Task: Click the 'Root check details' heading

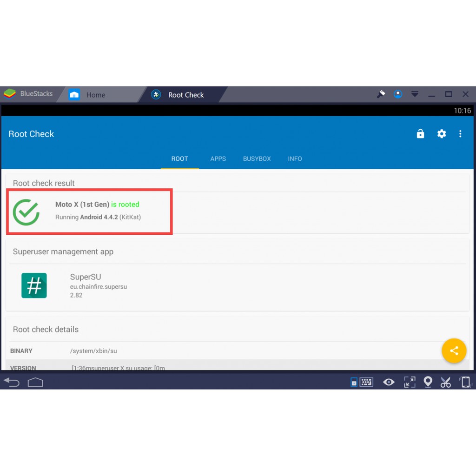Action: [x=46, y=330]
